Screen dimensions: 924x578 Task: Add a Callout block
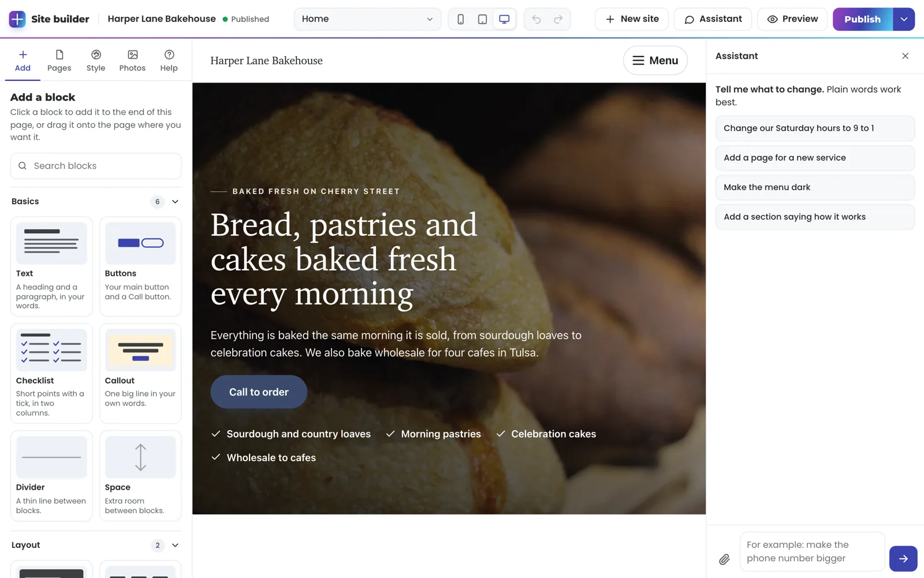[x=140, y=373]
